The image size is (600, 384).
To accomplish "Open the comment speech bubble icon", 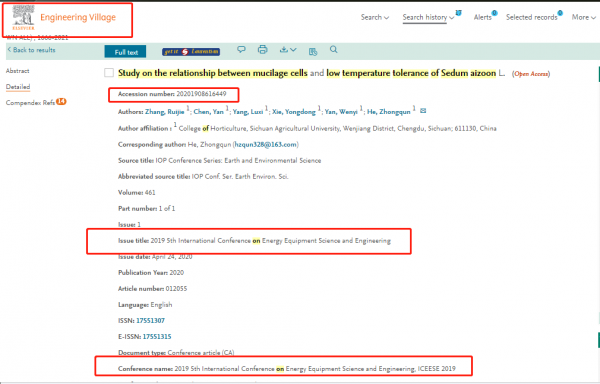I will tap(241, 49).
